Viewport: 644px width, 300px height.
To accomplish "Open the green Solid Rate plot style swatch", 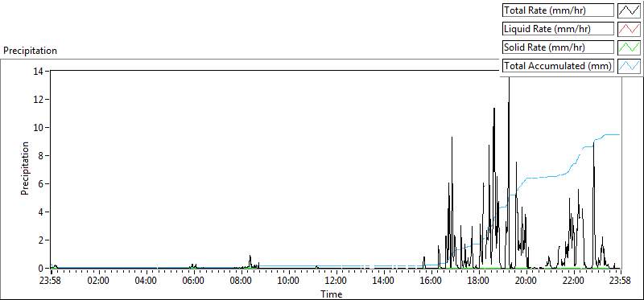I will (630, 47).
